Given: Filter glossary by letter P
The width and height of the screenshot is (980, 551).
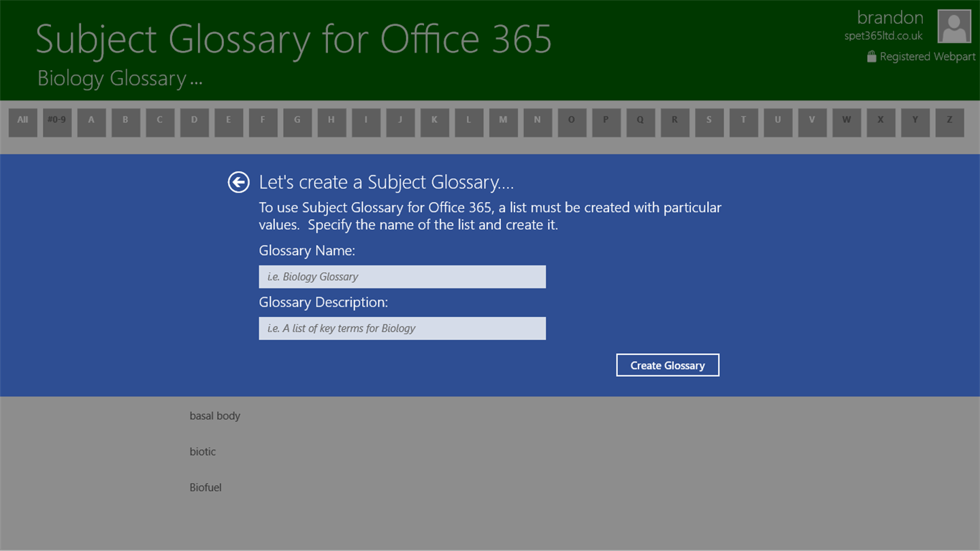Looking at the screenshot, I should [x=606, y=123].
